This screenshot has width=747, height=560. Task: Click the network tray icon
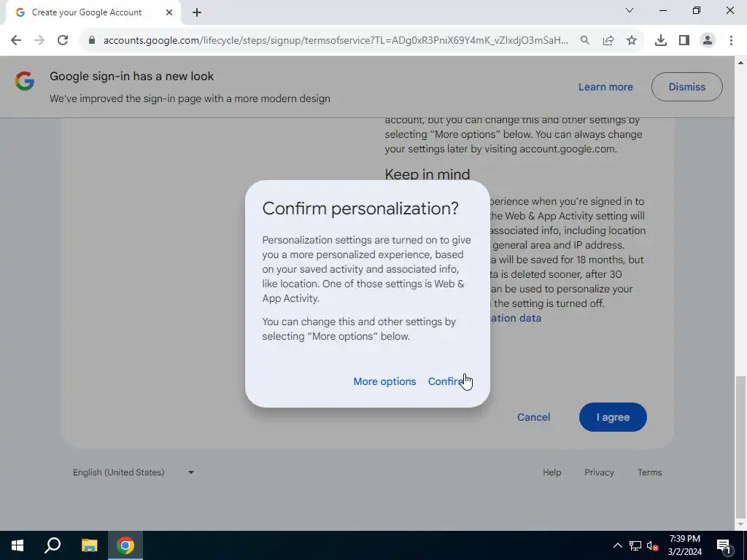click(635, 545)
